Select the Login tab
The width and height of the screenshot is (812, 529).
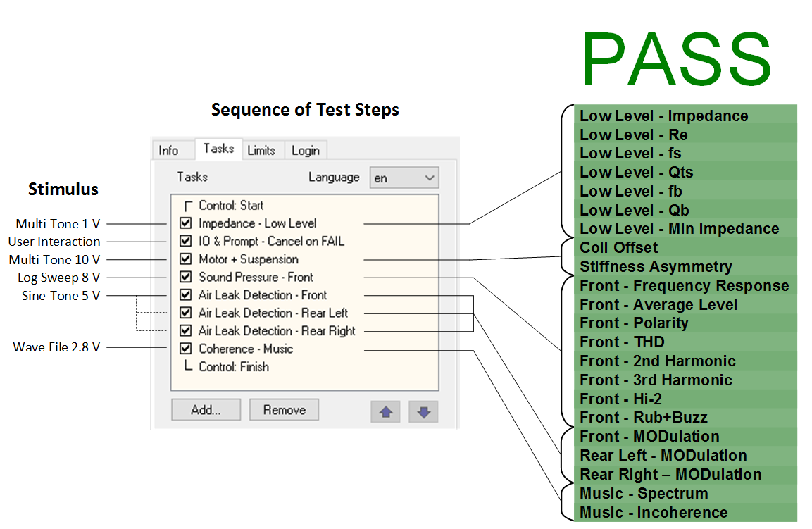(x=305, y=150)
